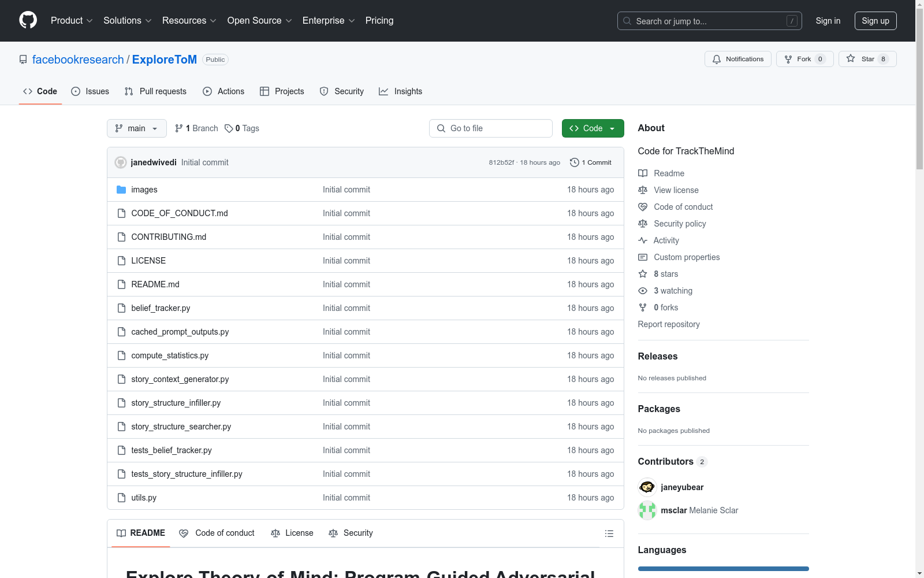Viewport: 924px width, 578px height.
Task: Click the Sign up button
Action: [x=875, y=21]
